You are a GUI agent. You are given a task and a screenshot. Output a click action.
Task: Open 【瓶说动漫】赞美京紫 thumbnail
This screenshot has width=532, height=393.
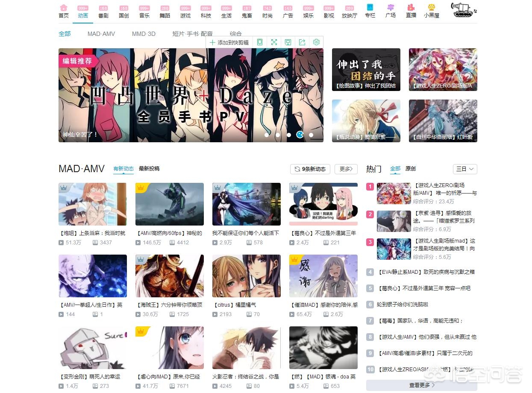[x=366, y=121]
